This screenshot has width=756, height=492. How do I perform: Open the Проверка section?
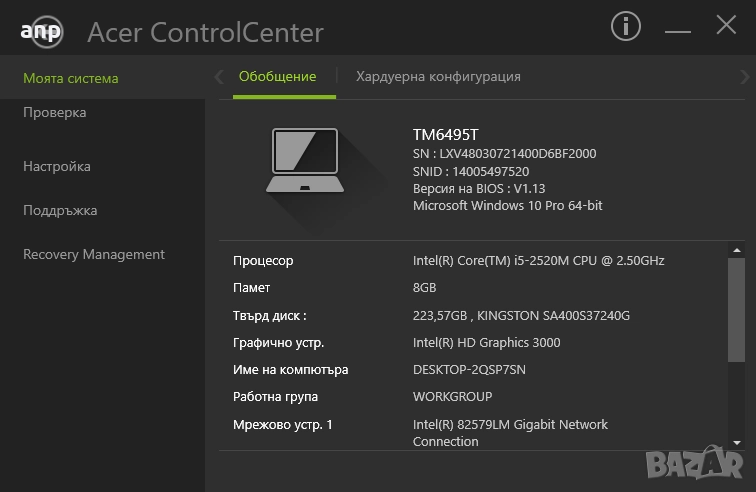55,113
